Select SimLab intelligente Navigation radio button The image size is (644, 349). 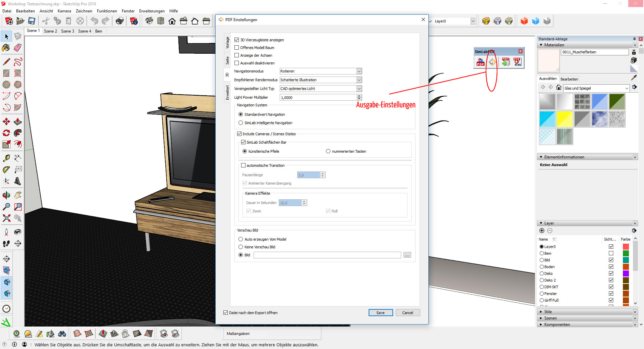click(x=240, y=123)
